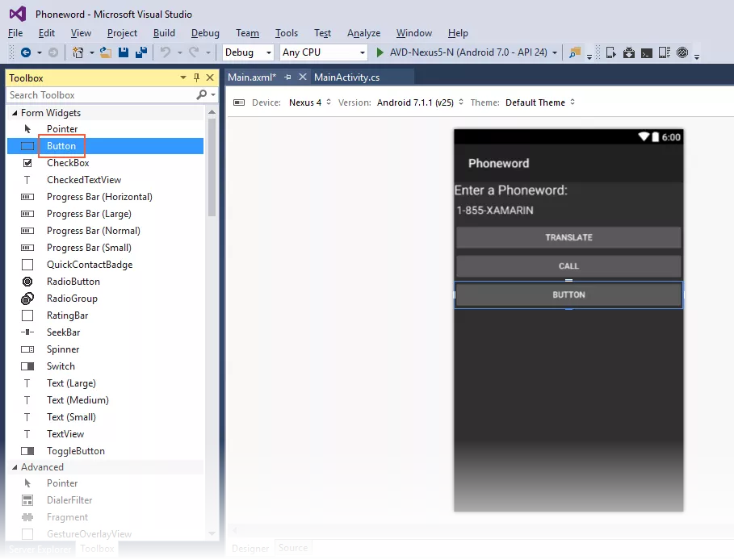Close the Main.axml tab
The height and width of the screenshot is (560, 734).
tap(303, 77)
